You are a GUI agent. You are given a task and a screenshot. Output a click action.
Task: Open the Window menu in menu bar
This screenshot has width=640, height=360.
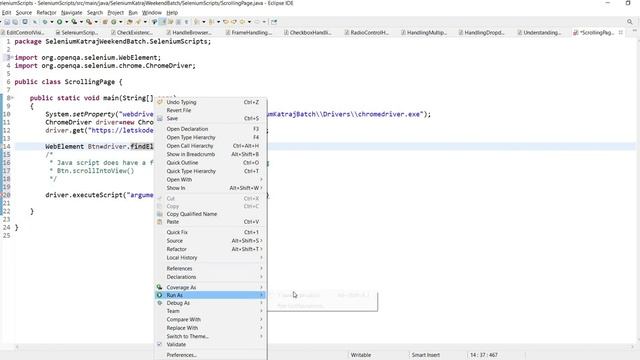151,13
